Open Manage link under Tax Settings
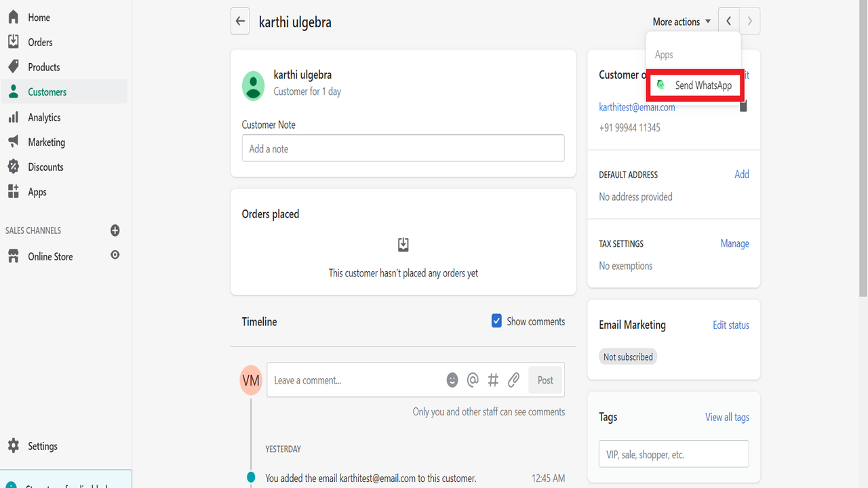The height and width of the screenshot is (488, 868). click(x=734, y=243)
